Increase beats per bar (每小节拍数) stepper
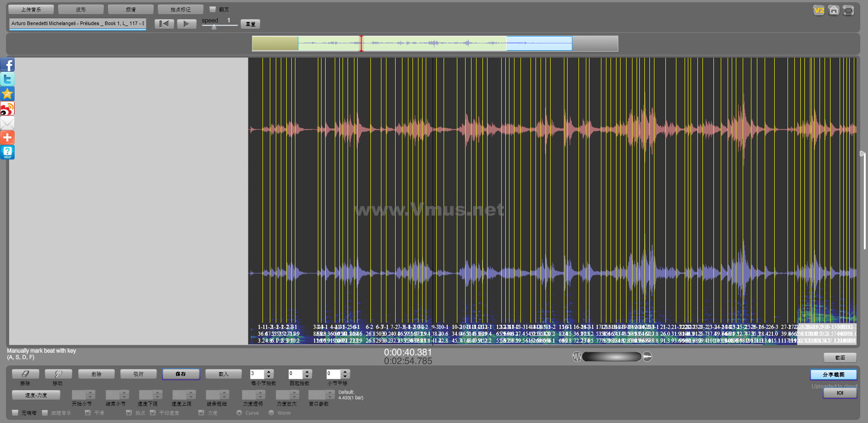The image size is (868, 423). (x=269, y=372)
